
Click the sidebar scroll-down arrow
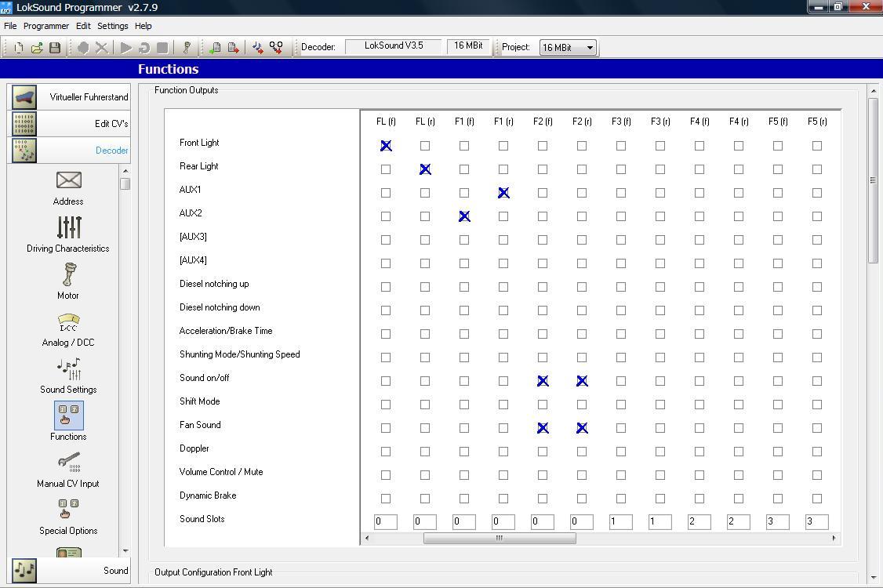tap(125, 551)
